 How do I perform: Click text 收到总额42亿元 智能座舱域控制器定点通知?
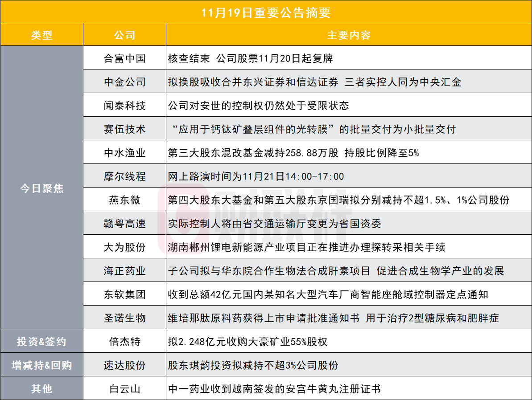(328, 294)
